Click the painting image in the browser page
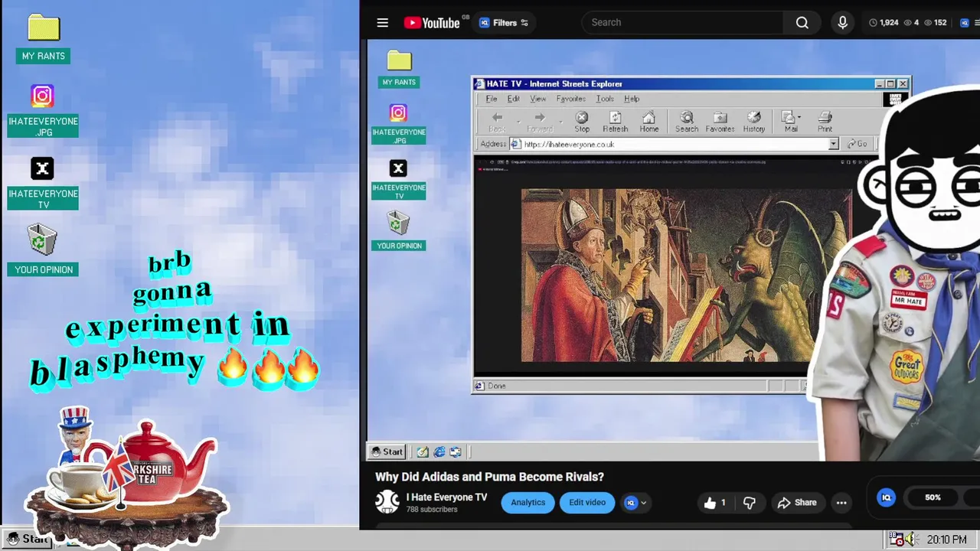 tap(686, 276)
